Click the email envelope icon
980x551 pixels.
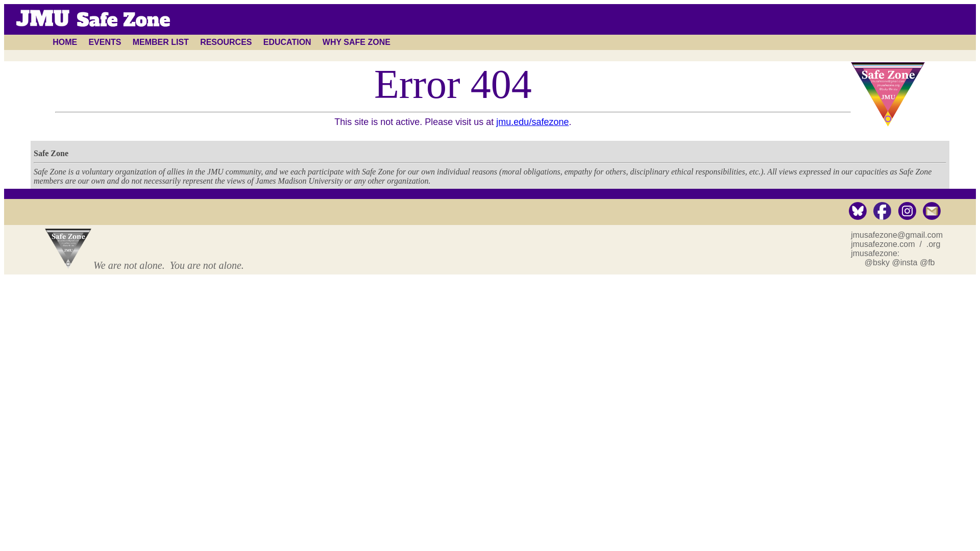(x=932, y=211)
